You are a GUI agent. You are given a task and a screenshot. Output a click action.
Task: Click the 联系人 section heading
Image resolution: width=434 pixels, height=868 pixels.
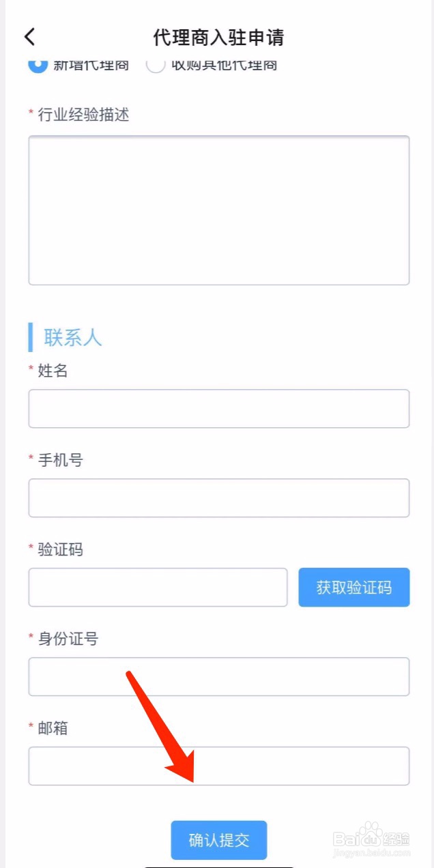point(73,337)
